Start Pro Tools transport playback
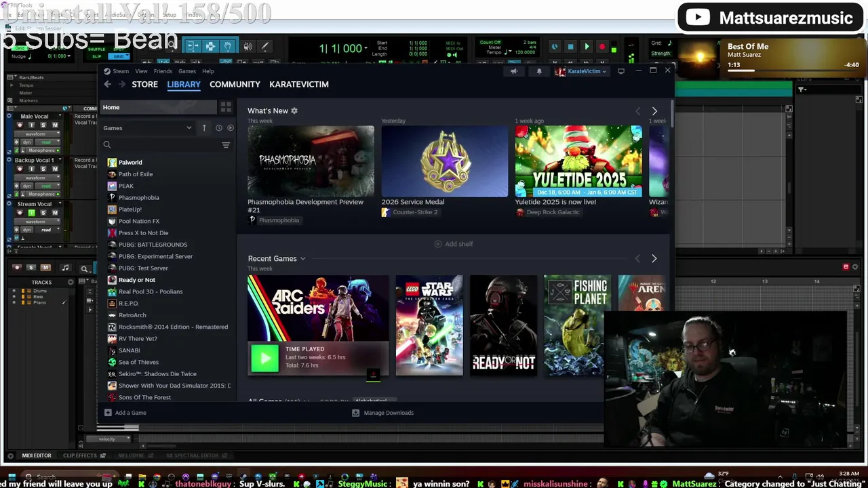The height and width of the screenshot is (488, 868). pyautogui.click(x=587, y=47)
